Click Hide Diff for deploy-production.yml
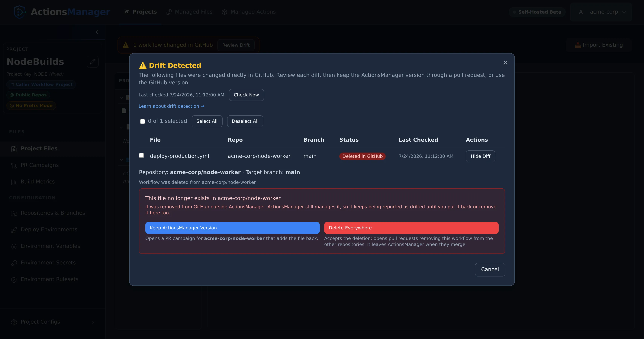The height and width of the screenshot is (339, 644). pos(480,156)
